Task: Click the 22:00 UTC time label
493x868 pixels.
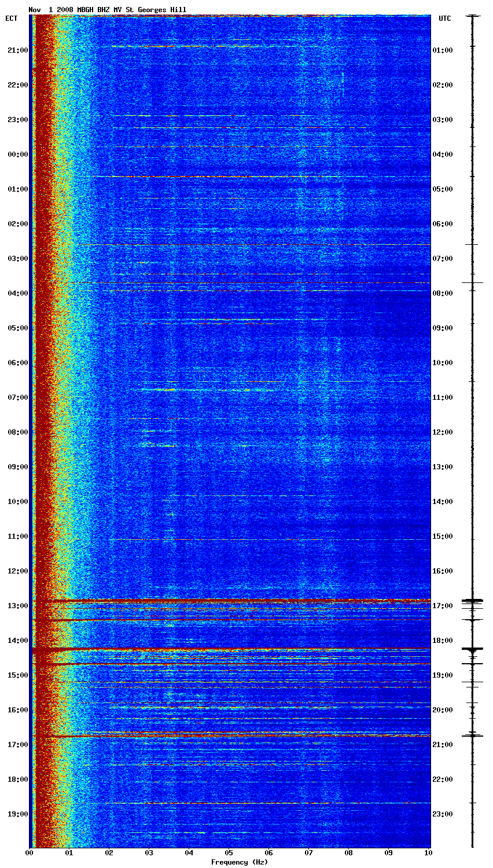Action: pyautogui.click(x=443, y=779)
